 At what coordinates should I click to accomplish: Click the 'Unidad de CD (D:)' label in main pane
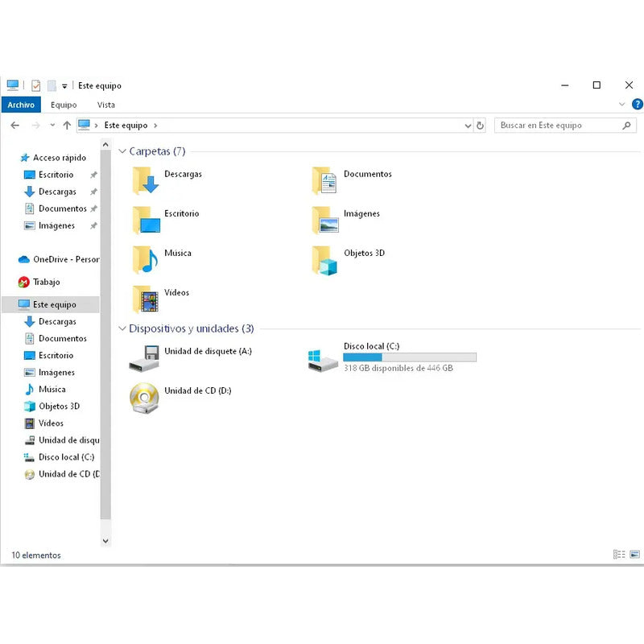click(x=198, y=390)
